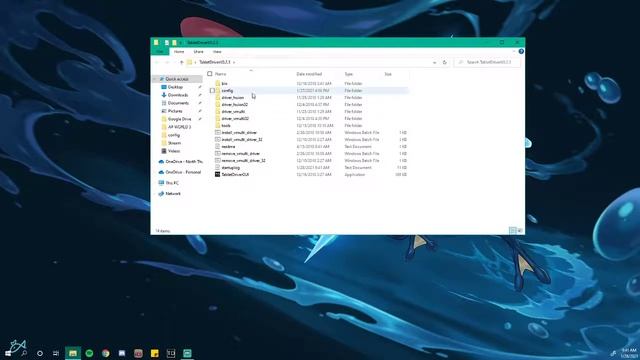Click the remove_vmulti_driver batch file icon
Screen dimensions: 640x360
click(x=218, y=153)
